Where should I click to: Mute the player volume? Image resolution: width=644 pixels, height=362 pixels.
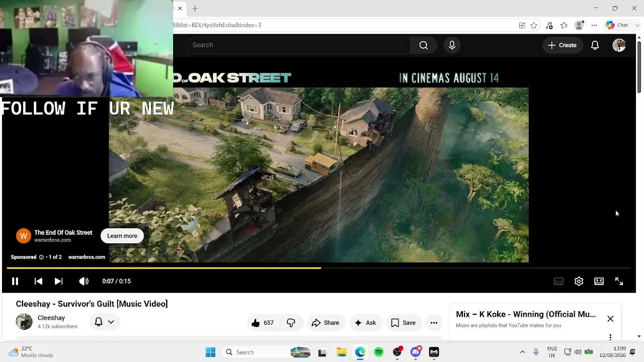click(84, 282)
